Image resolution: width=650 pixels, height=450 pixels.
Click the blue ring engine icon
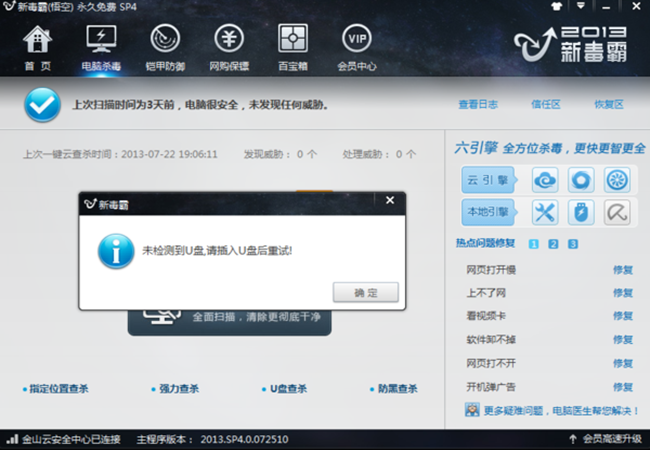click(581, 180)
